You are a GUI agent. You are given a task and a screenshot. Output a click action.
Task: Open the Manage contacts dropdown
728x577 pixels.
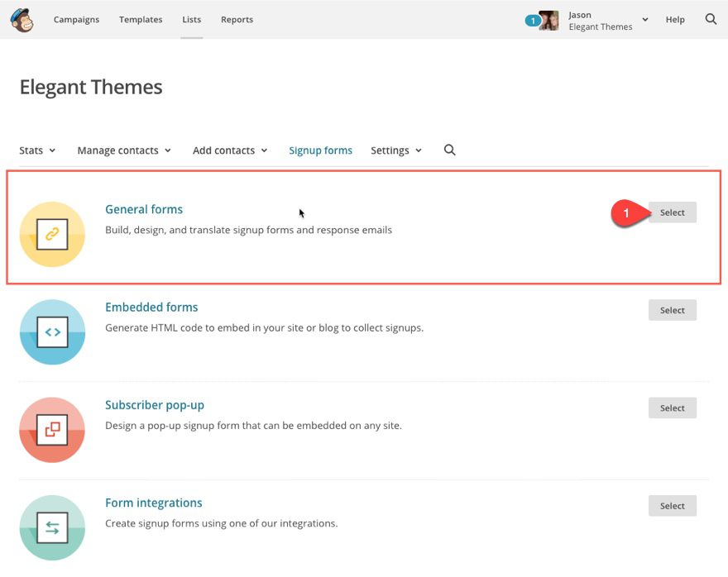(x=124, y=150)
